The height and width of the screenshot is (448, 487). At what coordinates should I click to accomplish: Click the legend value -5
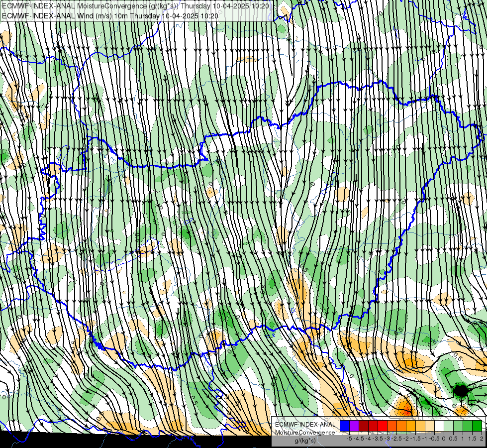[x=349, y=439]
